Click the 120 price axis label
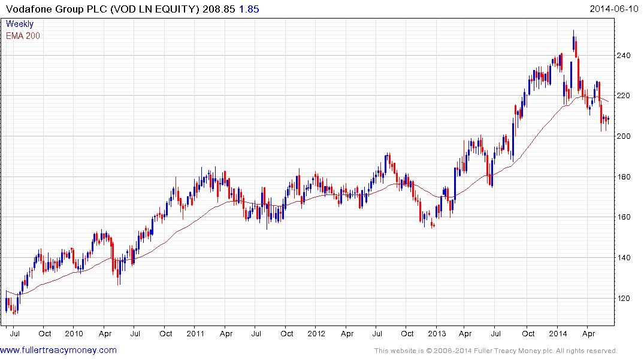The width and height of the screenshot is (644, 359). pyautogui.click(x=624, y=299)
